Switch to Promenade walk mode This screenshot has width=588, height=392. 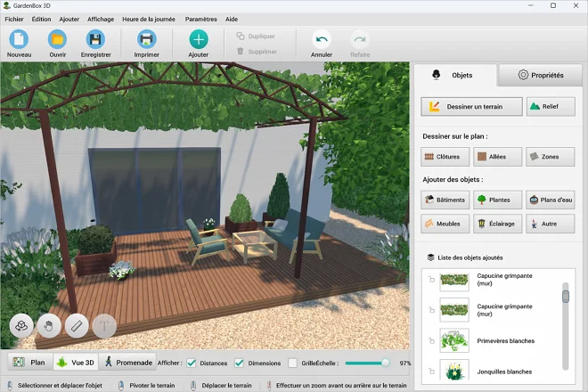(x=127, y=363)
